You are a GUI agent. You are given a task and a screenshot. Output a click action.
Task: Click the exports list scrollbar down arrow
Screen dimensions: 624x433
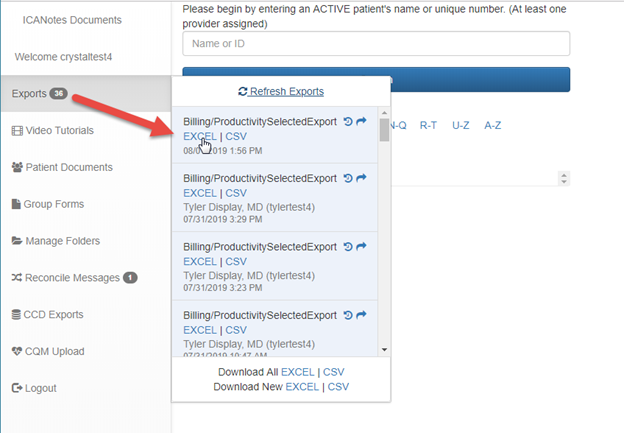(385, 350)
